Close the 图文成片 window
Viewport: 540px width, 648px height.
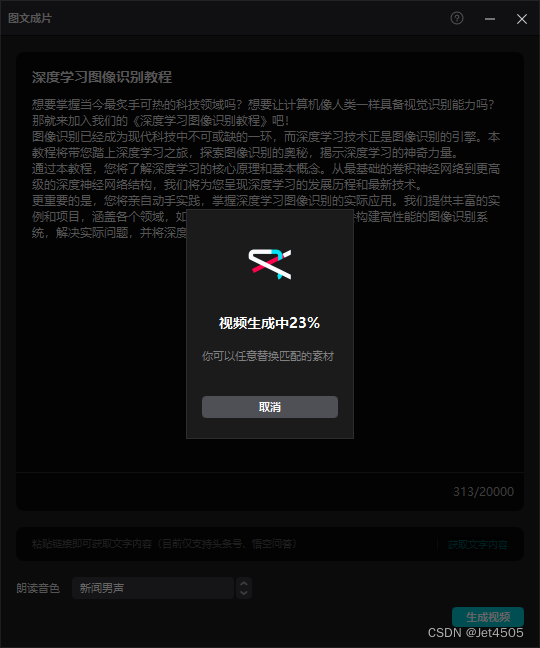click(x=521, y=19)
